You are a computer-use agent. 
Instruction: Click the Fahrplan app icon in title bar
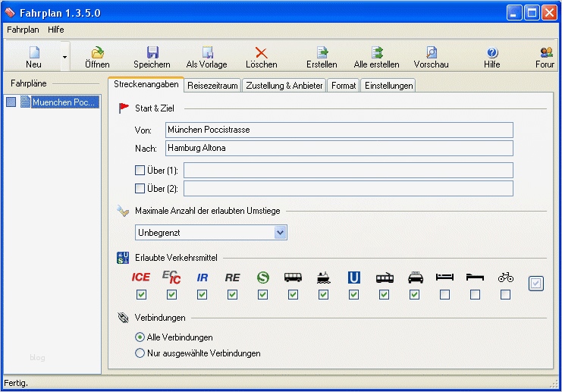point(10,12)
